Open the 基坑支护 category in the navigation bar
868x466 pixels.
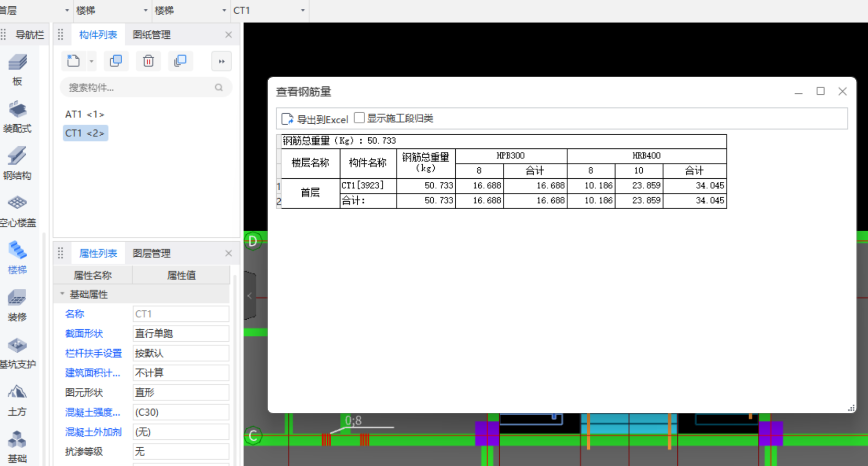pyautogui.click(x=17, y=353)
